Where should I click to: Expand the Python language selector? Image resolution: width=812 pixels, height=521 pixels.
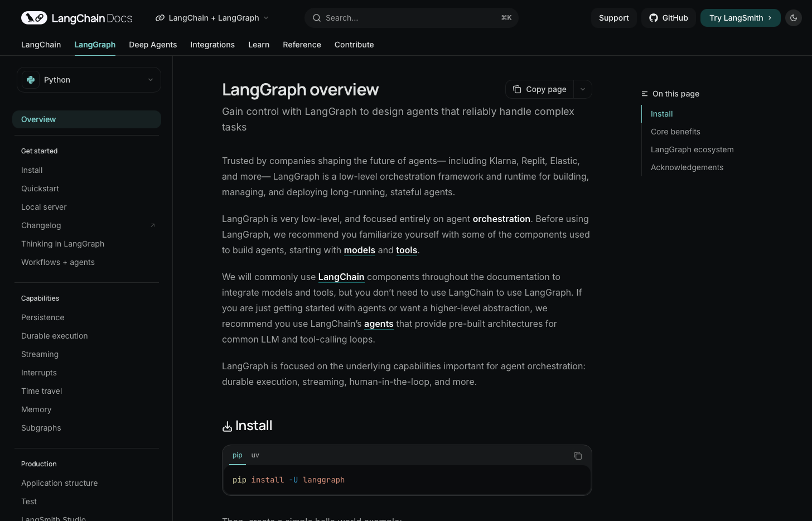tap(89, 80)
